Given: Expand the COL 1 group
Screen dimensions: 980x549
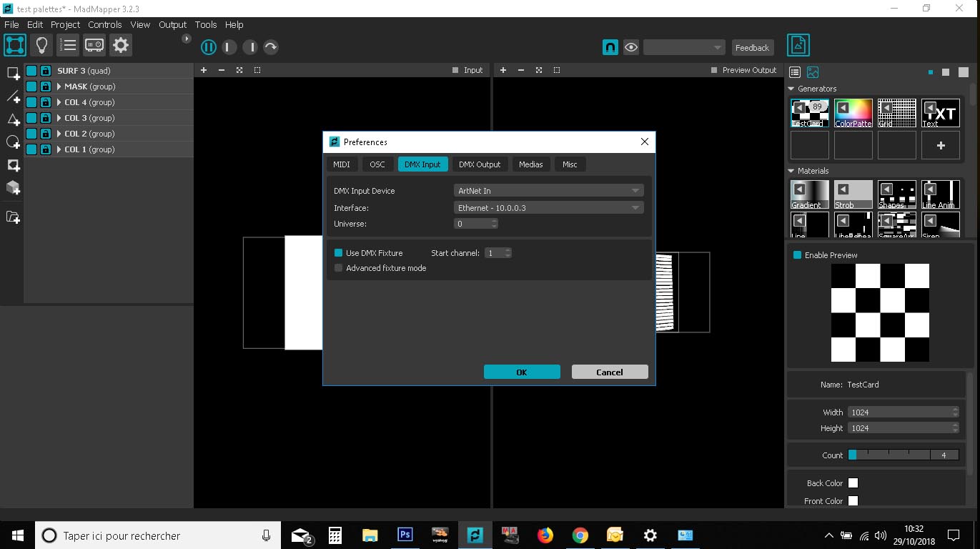Looking at the screenshot, I should click(59, 149).
